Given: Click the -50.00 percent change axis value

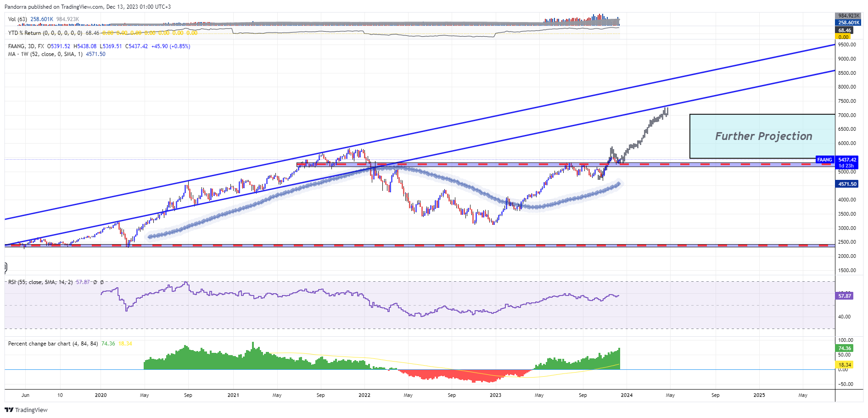Looking at the screenshot, I should pyautogui.click(x=846, y=384).
